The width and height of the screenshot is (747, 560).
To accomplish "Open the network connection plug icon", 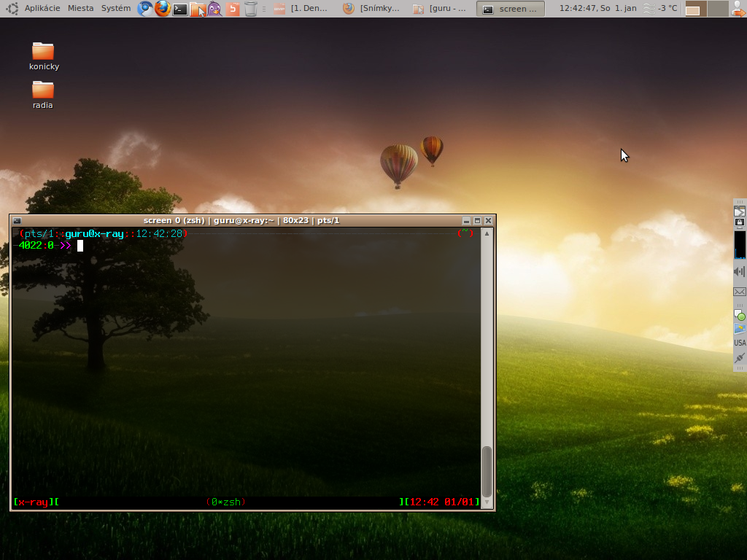I will point(740,357).
